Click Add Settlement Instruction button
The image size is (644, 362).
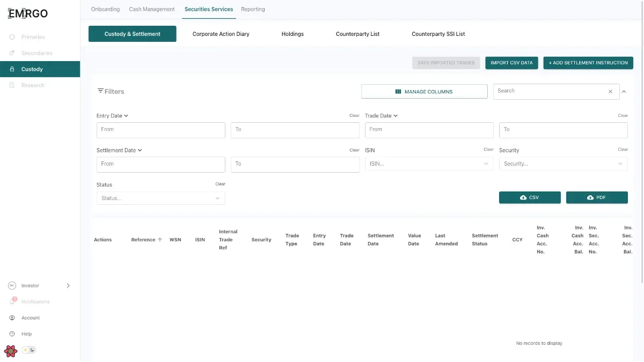[588, 63]
